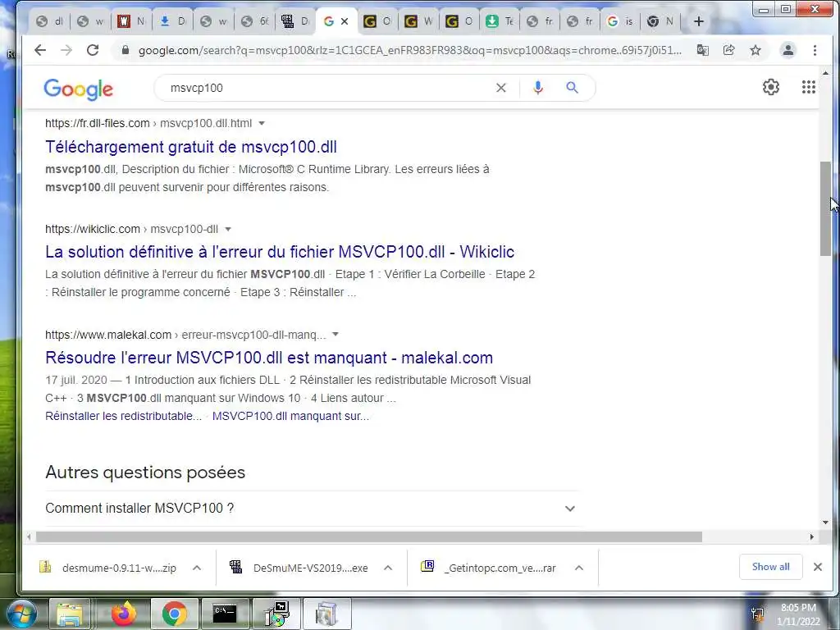840x630 pixels.
Task: Click the horizontal scrollbar thumb
Action: coord(369,536)
